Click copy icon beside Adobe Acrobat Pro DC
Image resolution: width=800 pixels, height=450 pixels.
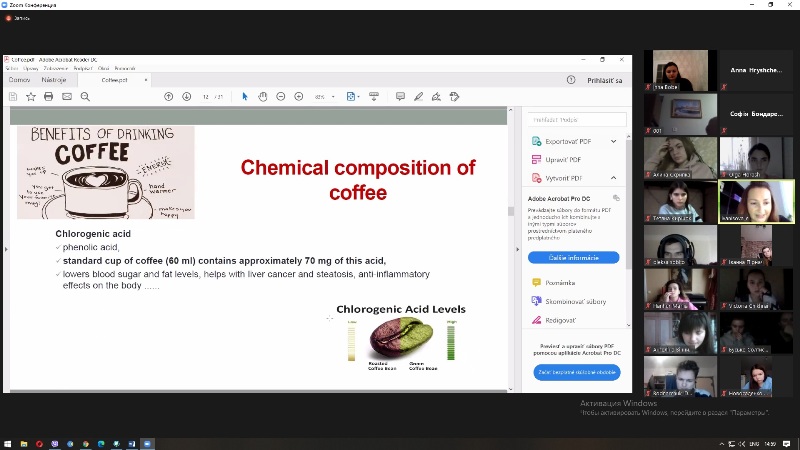(616, 198)
